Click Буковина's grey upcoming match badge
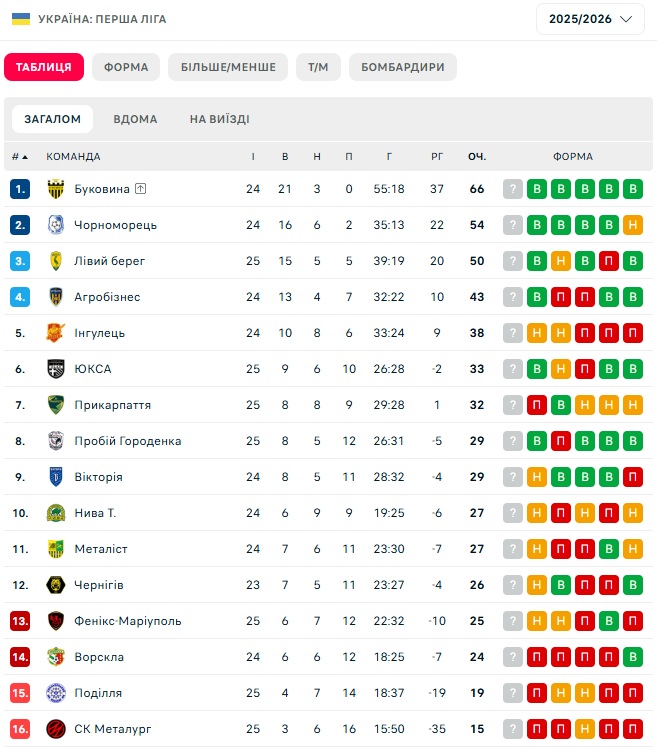This screenshot has height=747, width=657. [x=513, y=189]
